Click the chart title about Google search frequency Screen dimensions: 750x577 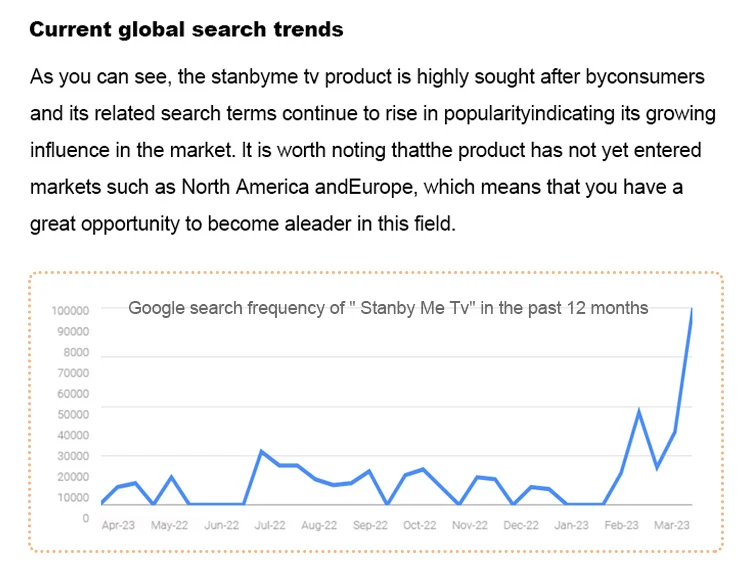(388, 308)
